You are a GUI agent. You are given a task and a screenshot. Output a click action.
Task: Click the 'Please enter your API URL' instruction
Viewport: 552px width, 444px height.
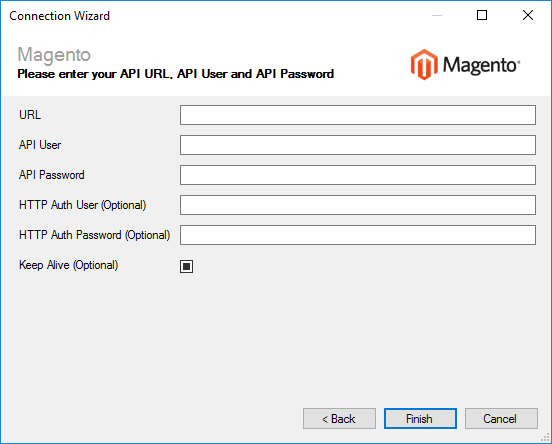(x=176, y=74)
